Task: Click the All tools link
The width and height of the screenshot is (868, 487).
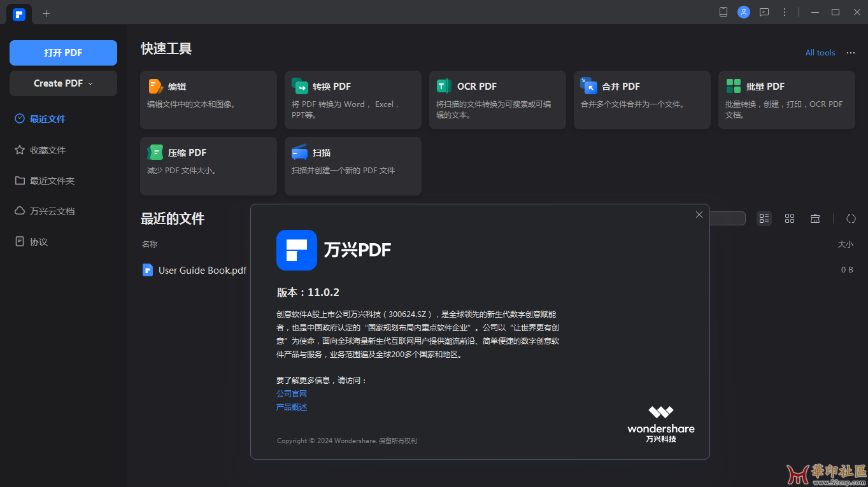Action: pos(820,53)
